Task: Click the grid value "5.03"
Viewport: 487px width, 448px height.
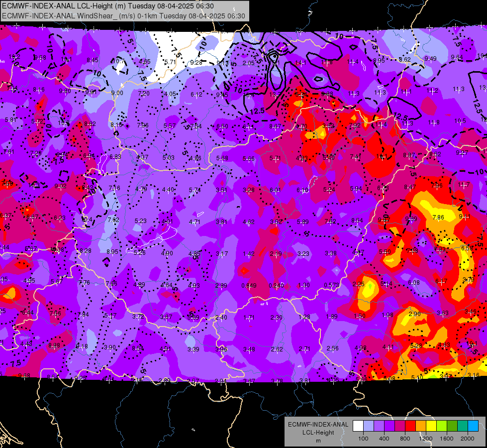Action: (168, 158)
